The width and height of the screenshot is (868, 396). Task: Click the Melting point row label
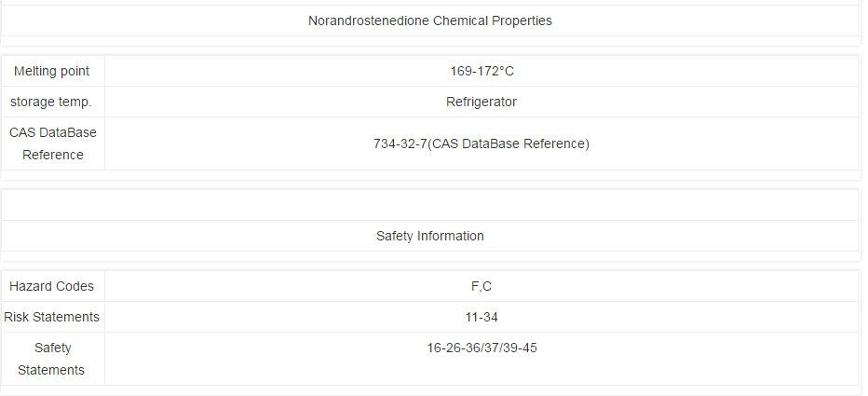(x=52, y=71)
